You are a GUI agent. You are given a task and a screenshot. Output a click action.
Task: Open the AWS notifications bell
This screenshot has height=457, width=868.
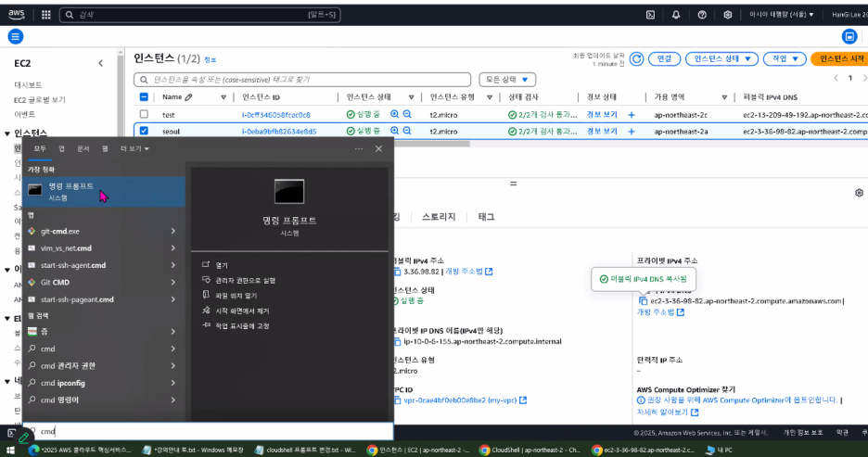tap(676, 15)
